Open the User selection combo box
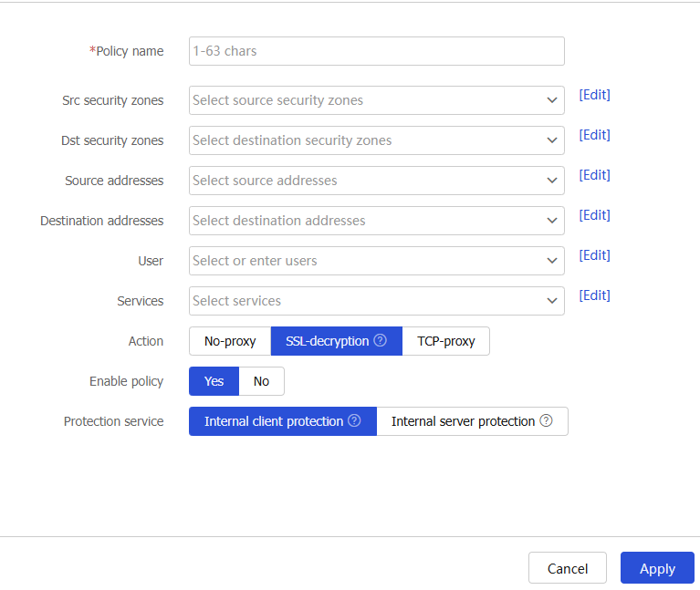700x590 pixels. [x=376, y=261]
